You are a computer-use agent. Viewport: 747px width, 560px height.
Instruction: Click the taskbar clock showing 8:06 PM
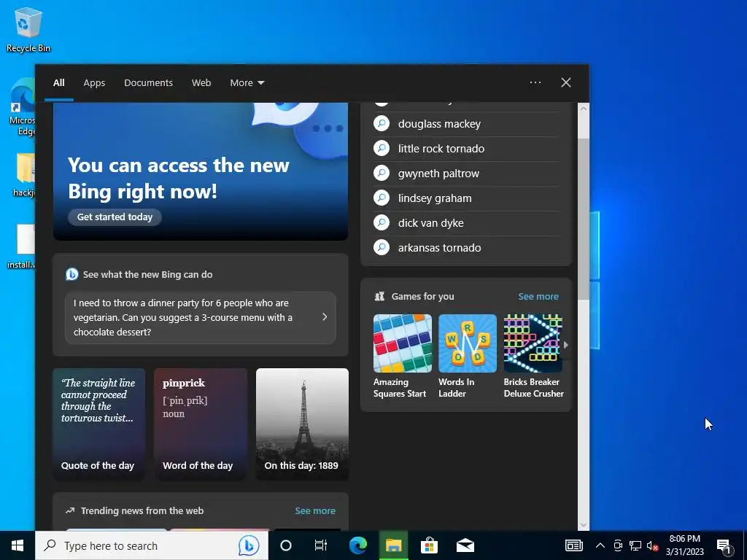[684, 545]
